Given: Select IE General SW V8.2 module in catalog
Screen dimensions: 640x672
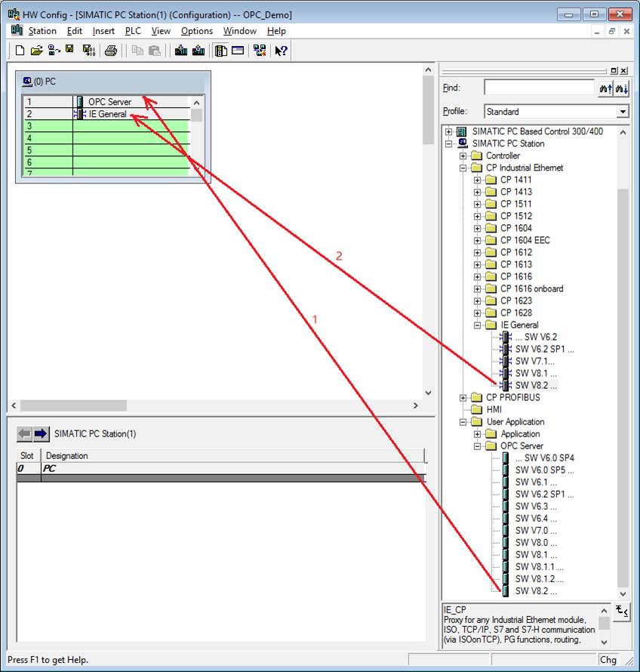Looking at the screenshot, I should [x=536, y=385].
